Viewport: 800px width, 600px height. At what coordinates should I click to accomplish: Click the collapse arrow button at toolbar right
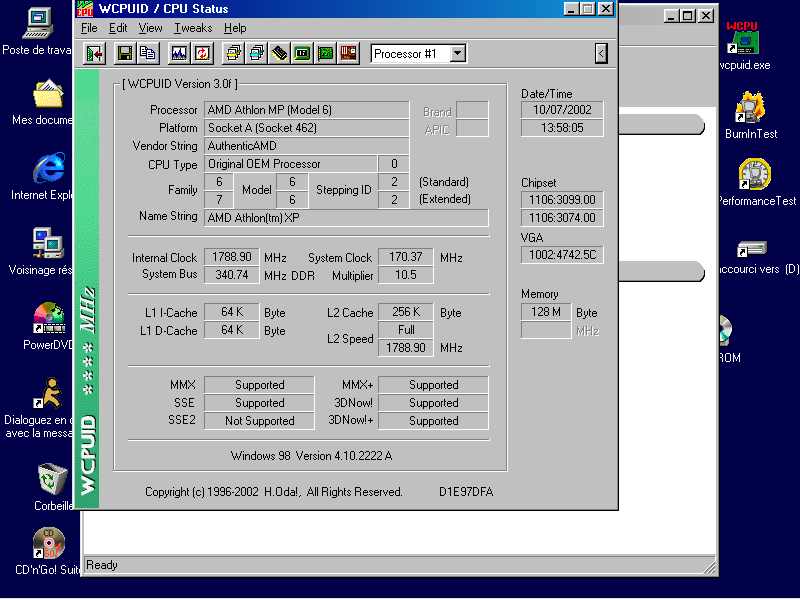tap(601, 53)
